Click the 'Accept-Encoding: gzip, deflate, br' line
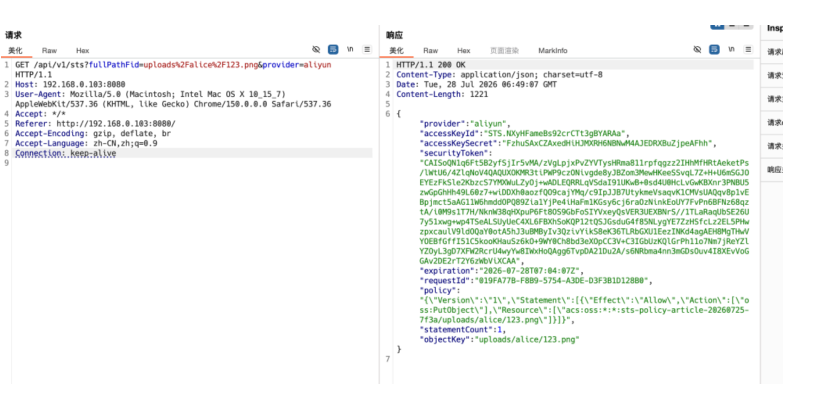 93,134
